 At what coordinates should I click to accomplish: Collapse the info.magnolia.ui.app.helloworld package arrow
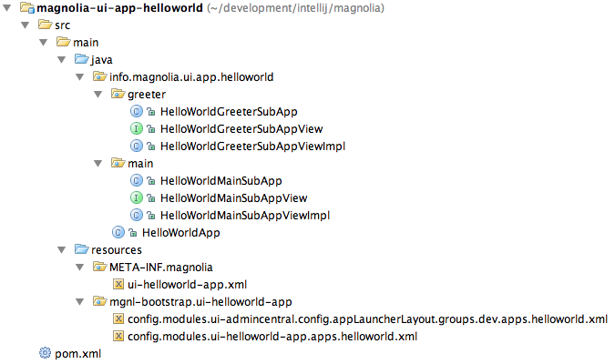[x=79, y=76]
